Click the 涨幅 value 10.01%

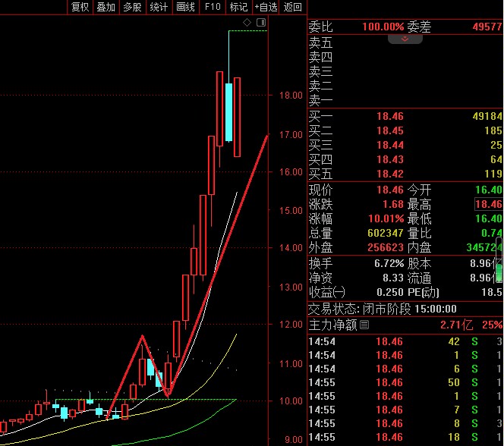tap(386, 218)
